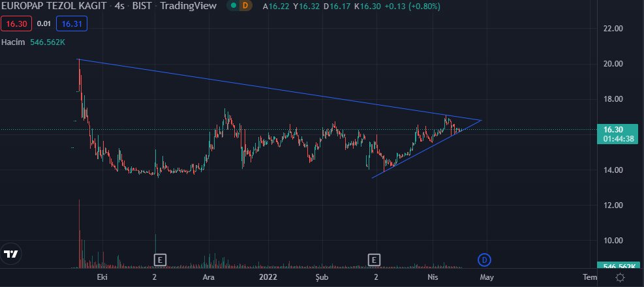Select the ascending blue support trendline
This screenshot has height=287, width=644.
click(427, 149)
